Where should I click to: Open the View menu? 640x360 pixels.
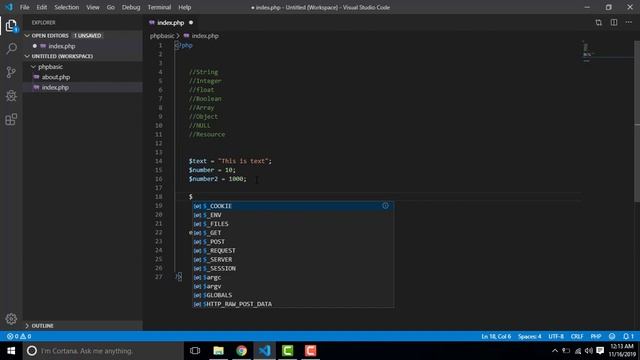[x=93, y=7]
